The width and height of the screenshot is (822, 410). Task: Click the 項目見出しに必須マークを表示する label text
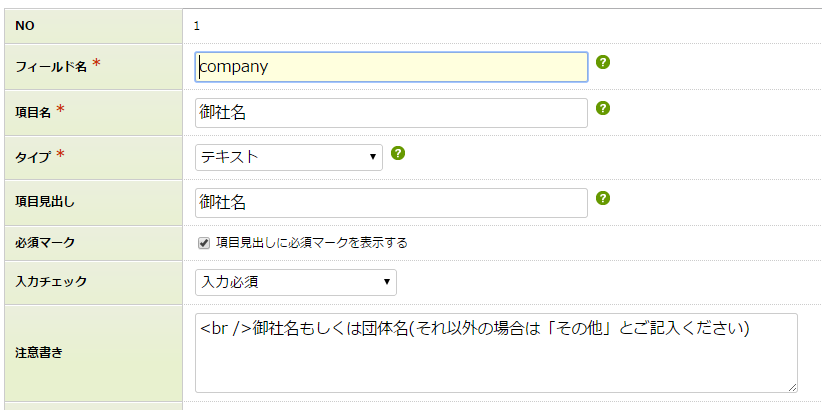click(x=311, y=243)
